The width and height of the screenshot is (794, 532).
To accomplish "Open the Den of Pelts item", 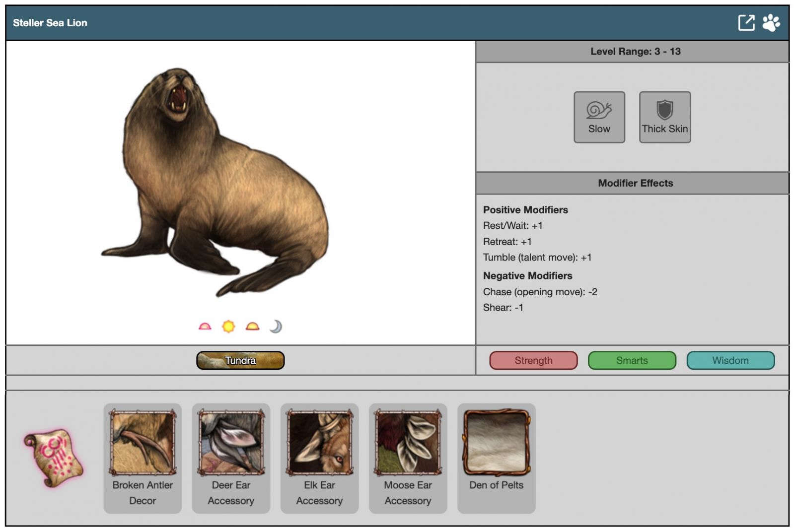I will pos(496,443).
